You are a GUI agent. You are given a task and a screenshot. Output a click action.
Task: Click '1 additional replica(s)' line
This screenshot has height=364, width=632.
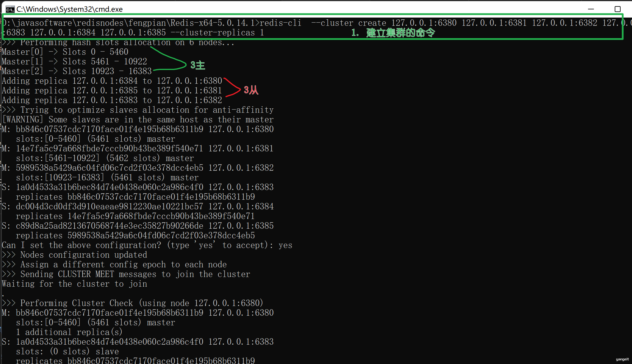(x=69, y=332)
